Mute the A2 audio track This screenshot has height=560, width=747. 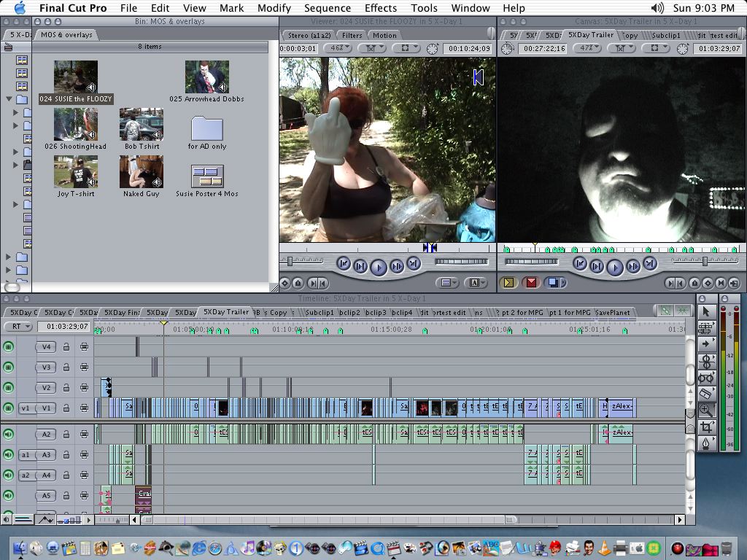pos(9,434)
